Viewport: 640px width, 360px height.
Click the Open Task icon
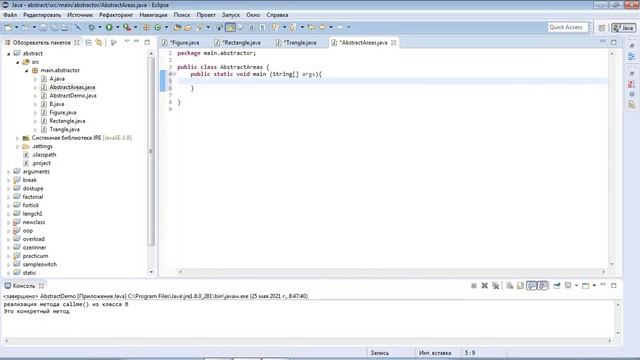pyautogui.click(x=188, y=27)
